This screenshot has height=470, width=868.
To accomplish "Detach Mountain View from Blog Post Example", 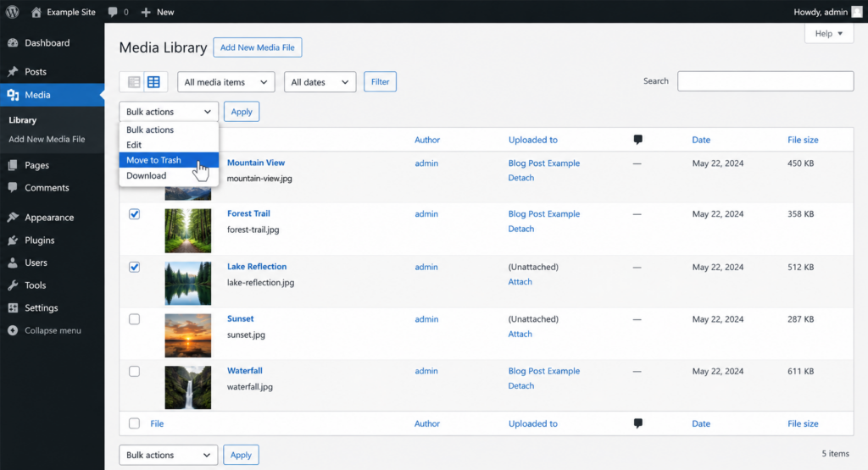I will coord(521,178).
